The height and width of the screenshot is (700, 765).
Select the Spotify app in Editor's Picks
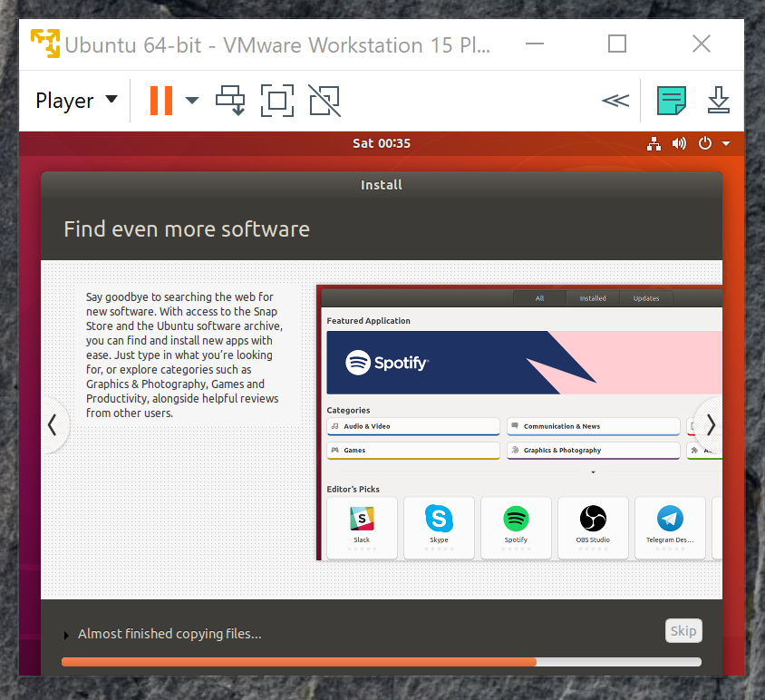516,527
